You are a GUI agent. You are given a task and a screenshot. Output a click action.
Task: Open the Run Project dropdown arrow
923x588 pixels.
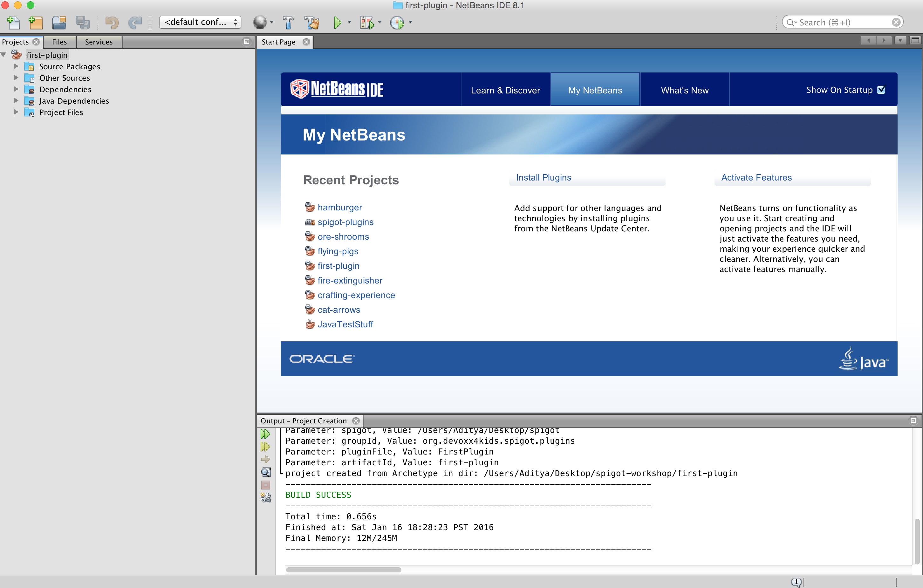point(349,22)
